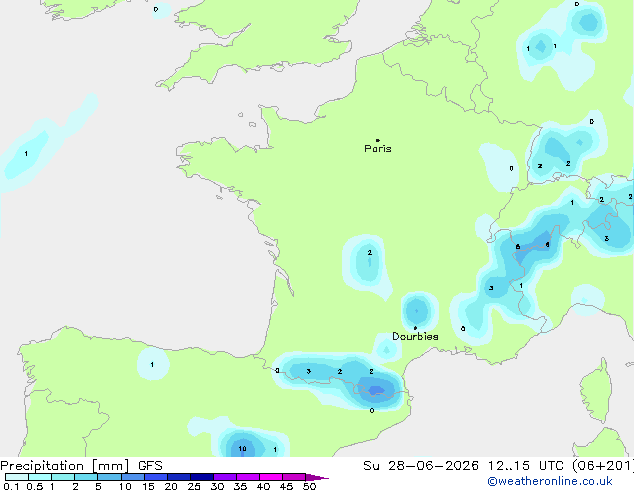634x490 pixels.
Task: Open the weatheronline.co.uk copyright link
Action: [x=550, y=481]
